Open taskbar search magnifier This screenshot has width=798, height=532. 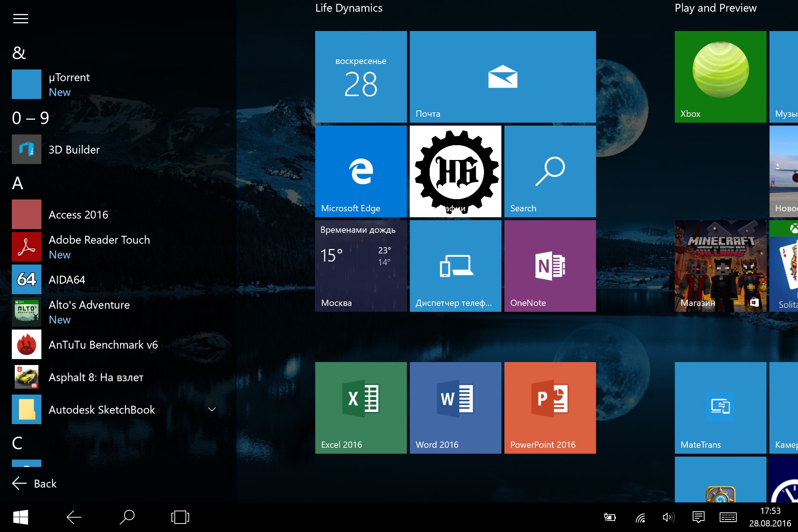(127, 517)
